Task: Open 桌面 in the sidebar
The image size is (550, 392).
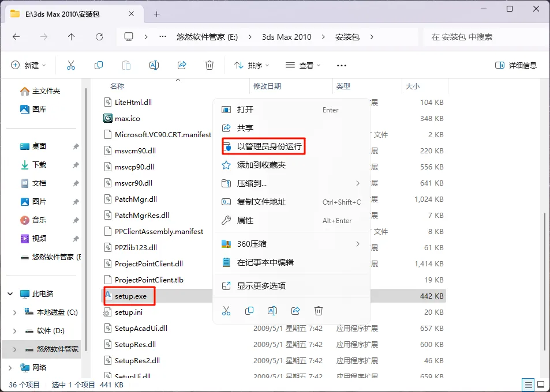Action: [33, 146]
